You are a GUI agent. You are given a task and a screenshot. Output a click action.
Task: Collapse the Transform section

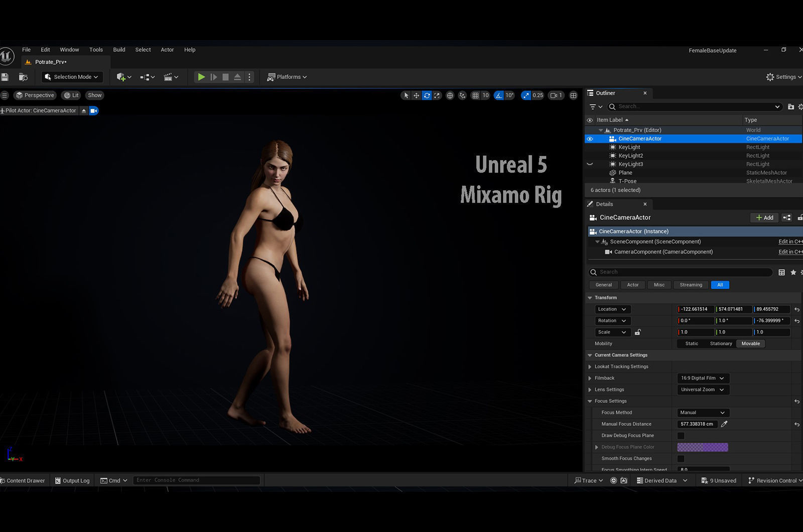[590, 298]
